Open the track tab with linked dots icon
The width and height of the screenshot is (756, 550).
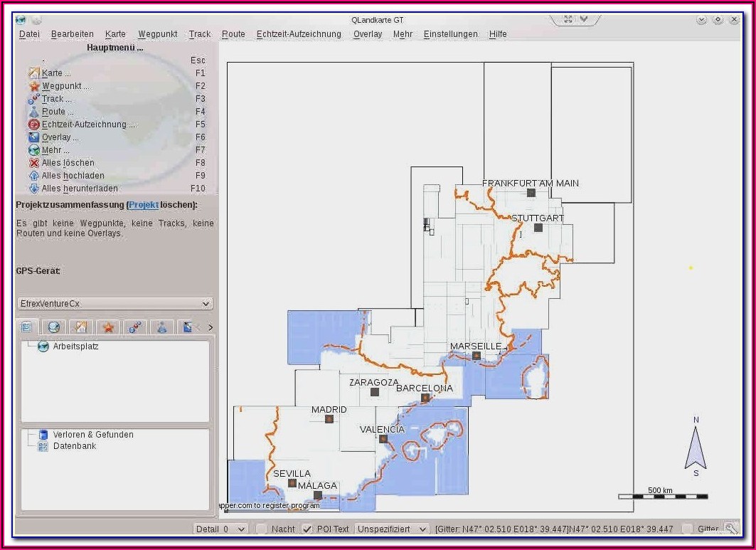pyautogui.click(x=135, y=327)
